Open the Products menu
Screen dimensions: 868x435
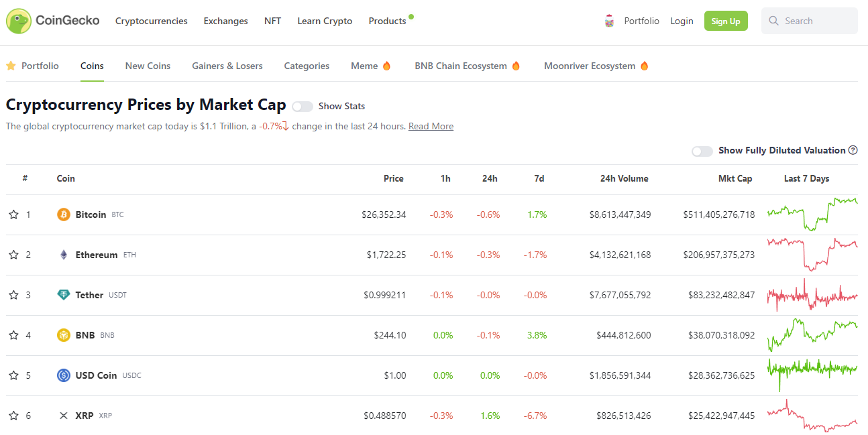pyautogui.click(x=387, y=21)
